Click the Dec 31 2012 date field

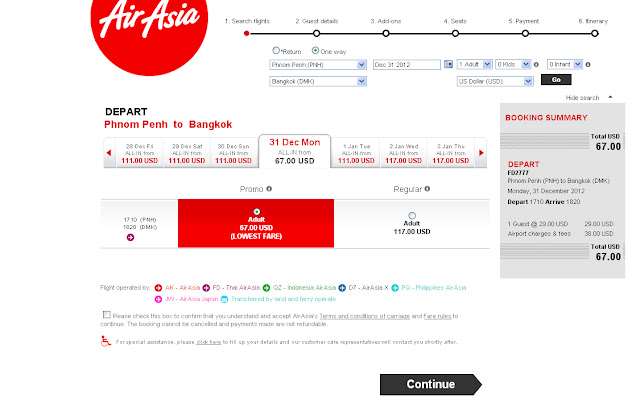407,65
